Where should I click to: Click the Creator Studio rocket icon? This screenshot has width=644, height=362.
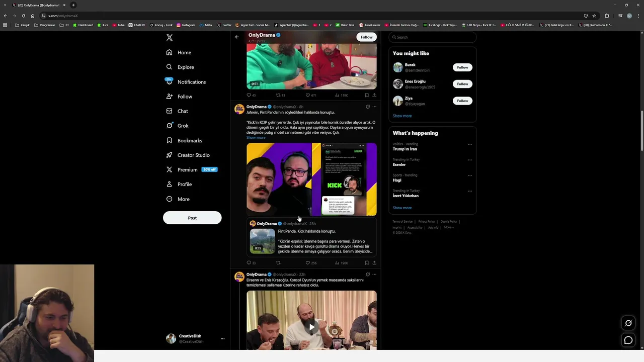(x=169, y=155)
